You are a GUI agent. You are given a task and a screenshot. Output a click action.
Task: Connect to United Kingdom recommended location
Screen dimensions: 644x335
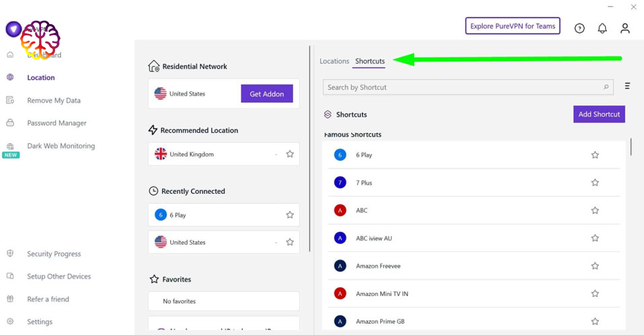coord(223,153)
